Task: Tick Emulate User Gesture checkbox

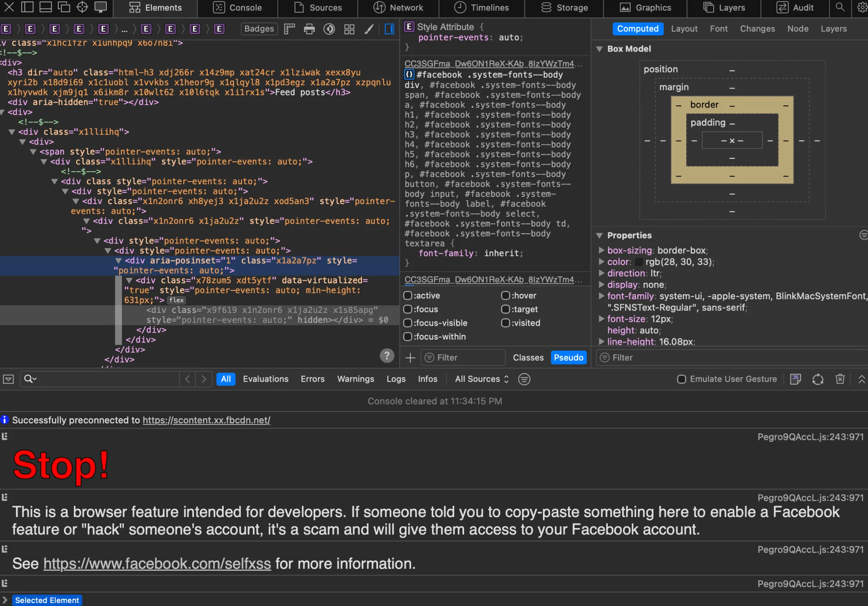Action: pos(682,379)
